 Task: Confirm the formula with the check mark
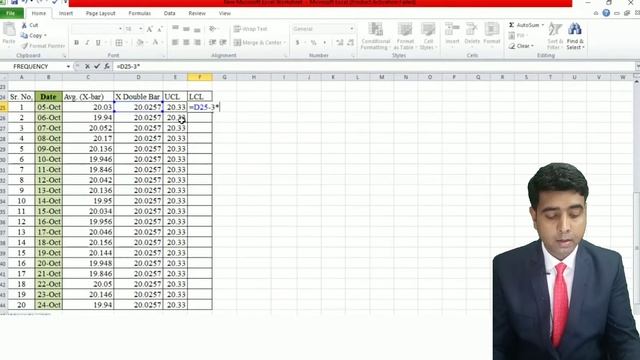pos(97,66)
